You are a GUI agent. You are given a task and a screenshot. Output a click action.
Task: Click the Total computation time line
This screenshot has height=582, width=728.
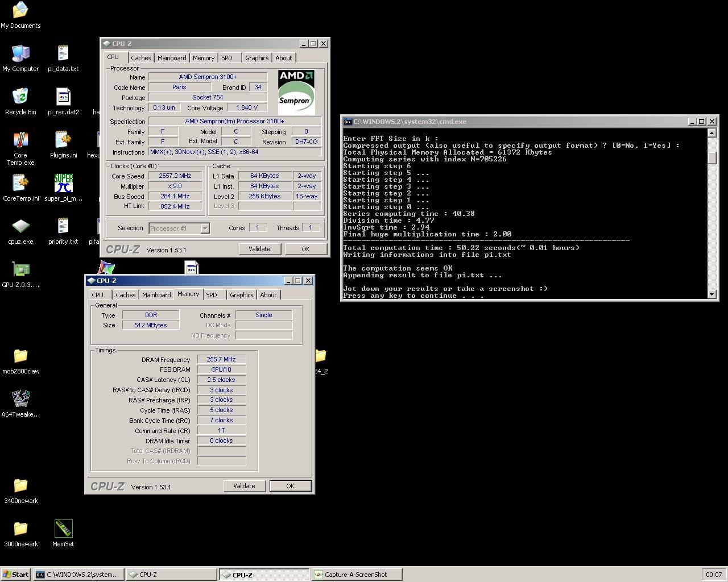pyautogui.click(x=461, y=248)
